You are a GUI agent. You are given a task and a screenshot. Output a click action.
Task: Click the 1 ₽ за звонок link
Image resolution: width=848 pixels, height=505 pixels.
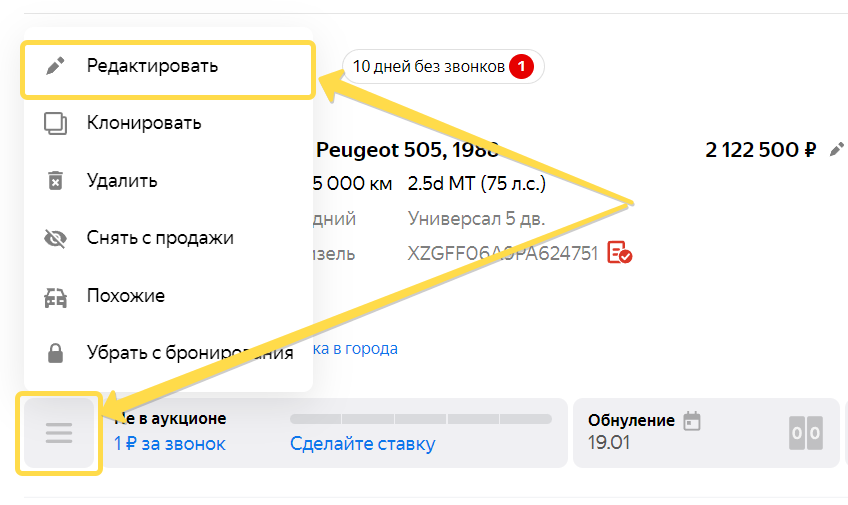169,444
